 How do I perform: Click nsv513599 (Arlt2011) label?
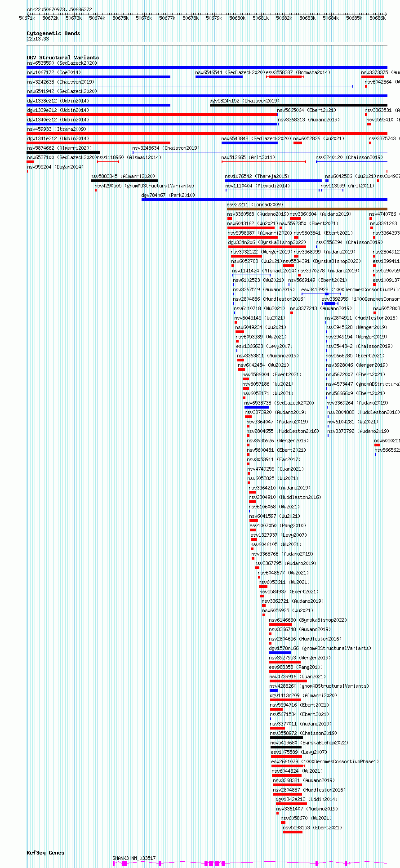[x=347, y=186]
